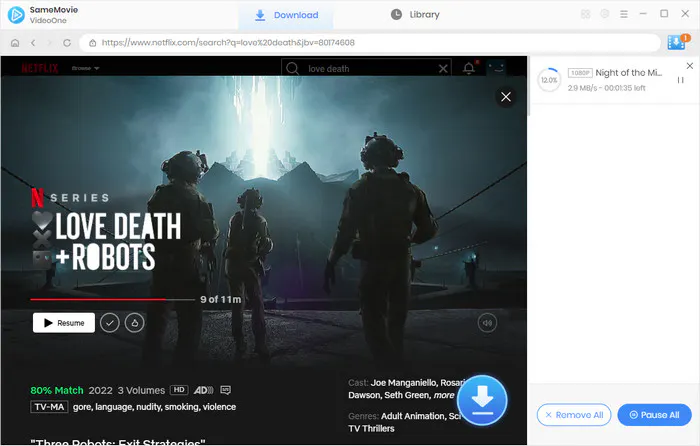
Task: Navigate forward with the forward arrow
Action: [x=49, y=43]
